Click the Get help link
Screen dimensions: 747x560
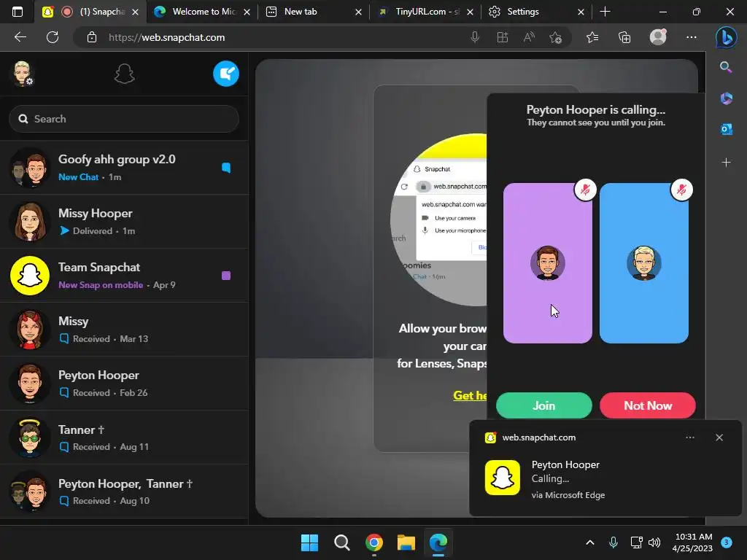point(470,395)
